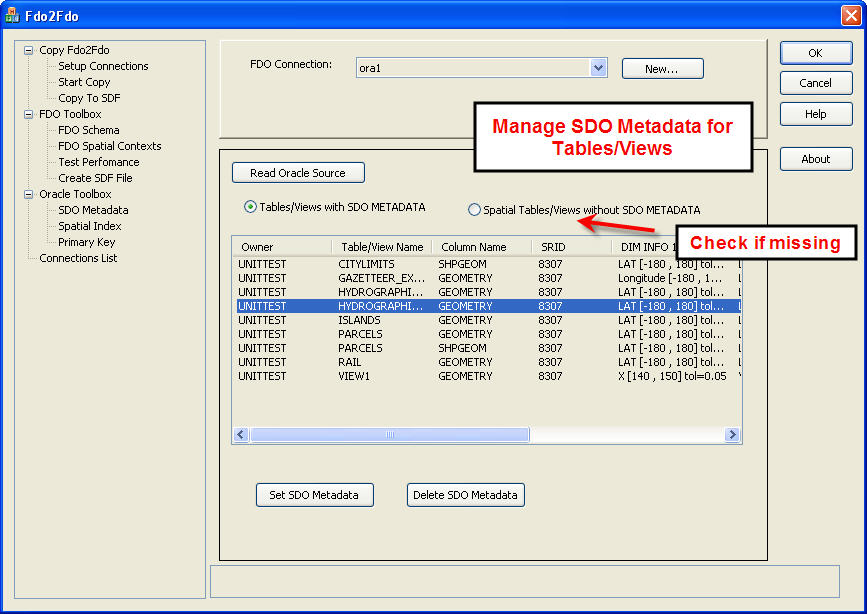
Task: Collapse the Oracle Toolbox tree node
Action: [x=28, y=194]
